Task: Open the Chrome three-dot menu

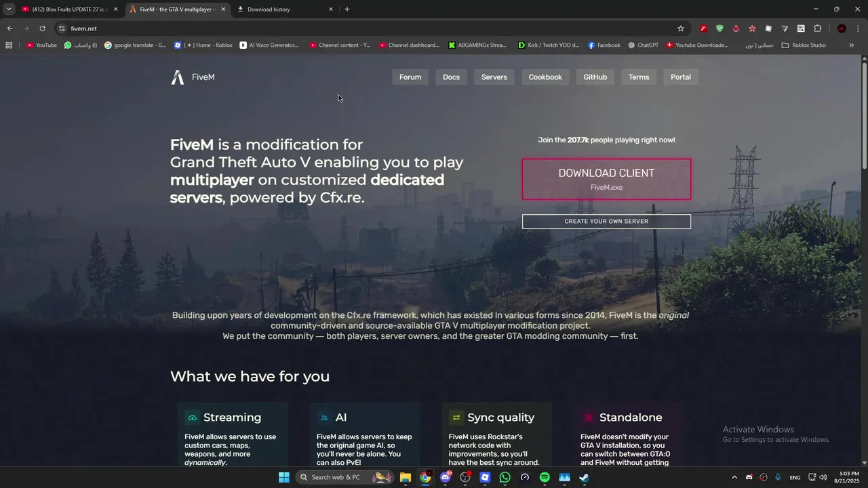Action: (858, 28)
